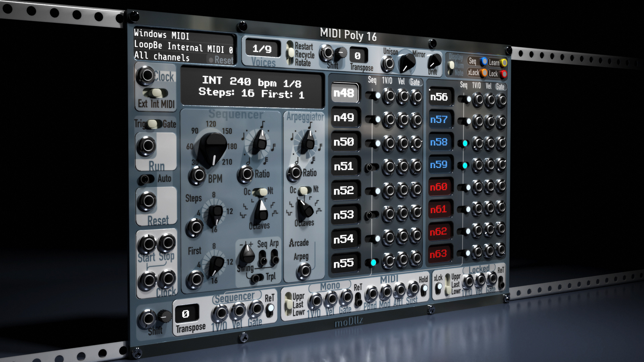Click the 1/9 Voices display
Image resolution: width=644 pixels, height=362 pixels.
262,49
